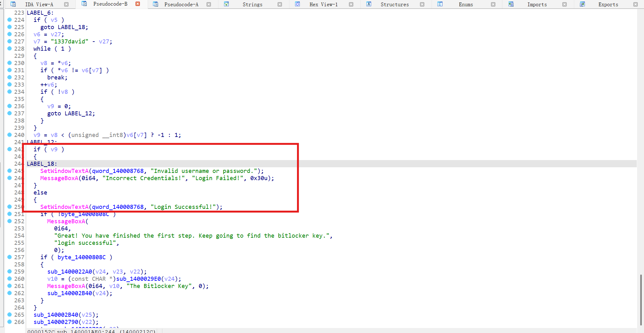644x333 pixels.
Task: Close the Pseudocode-B tab
Action: point(138,4)
